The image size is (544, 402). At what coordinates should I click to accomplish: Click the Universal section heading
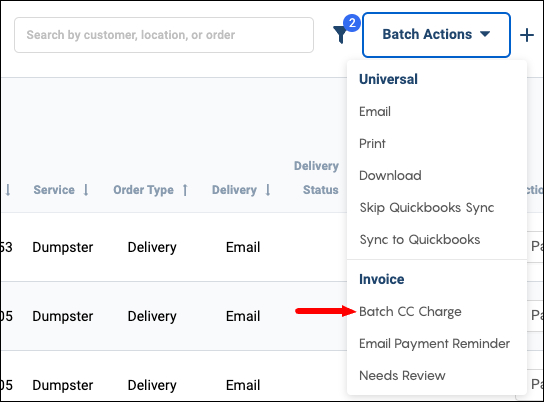point(388,79)
